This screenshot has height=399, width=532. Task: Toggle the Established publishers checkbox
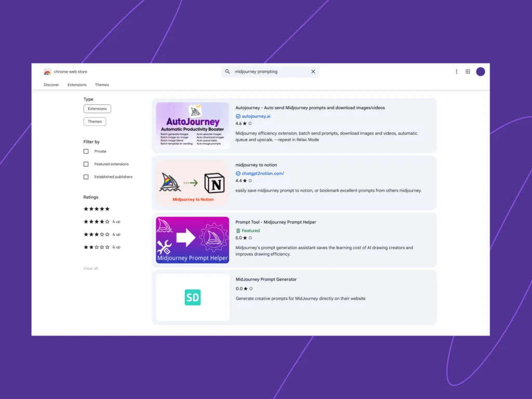coord(86,177)
